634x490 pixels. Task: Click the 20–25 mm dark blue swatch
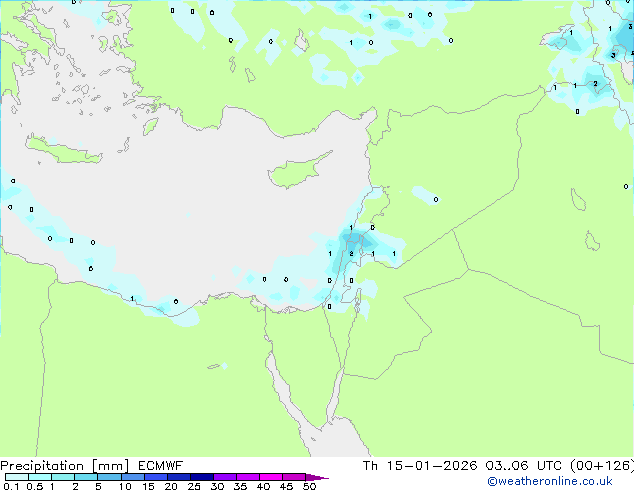(x=178, y=477)
